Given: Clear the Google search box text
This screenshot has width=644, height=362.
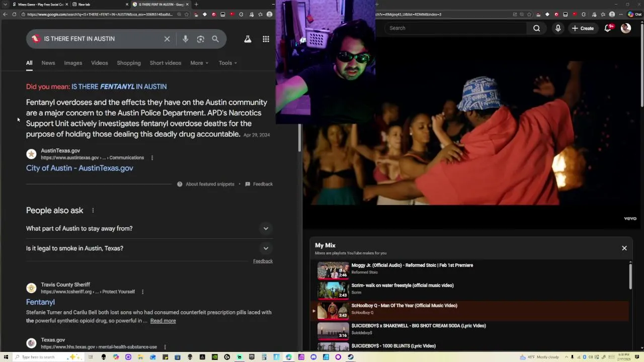Looking at the screenshot, I should click(167, 39).
